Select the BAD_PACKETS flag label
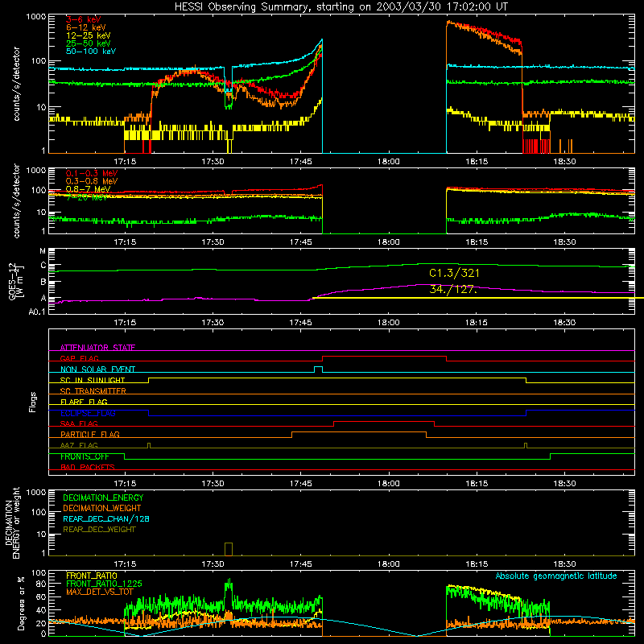The image size is (644, 644). (88, 467)
